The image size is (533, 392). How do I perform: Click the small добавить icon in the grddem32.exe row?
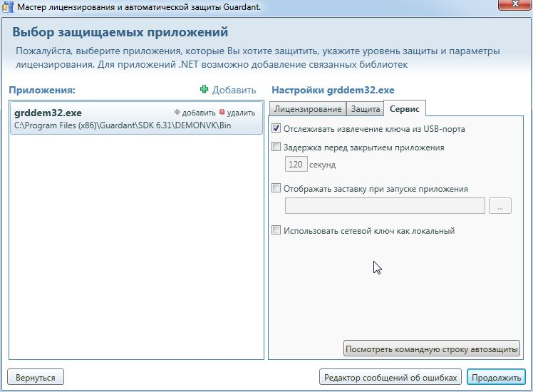[178, 113]
